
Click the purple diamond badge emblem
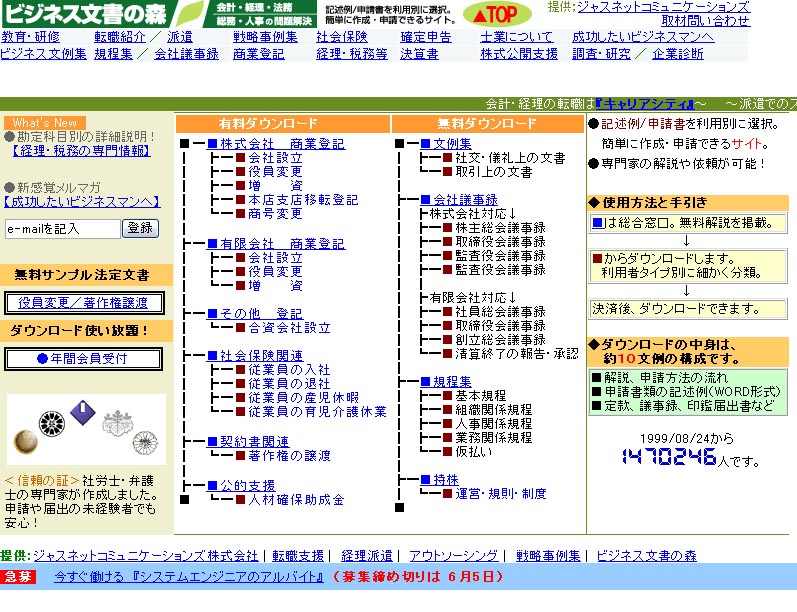pyautogui.click(x=81, y=412)
